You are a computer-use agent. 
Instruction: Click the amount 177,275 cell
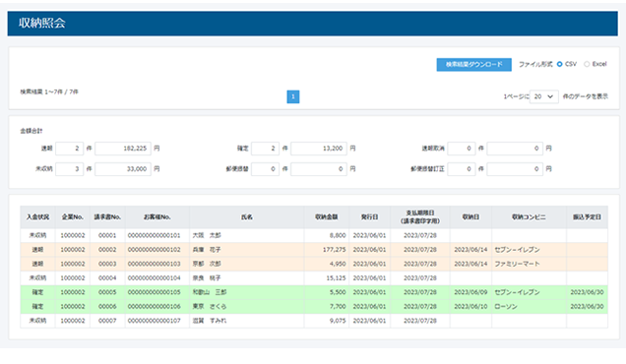click(x=327, y=250)
